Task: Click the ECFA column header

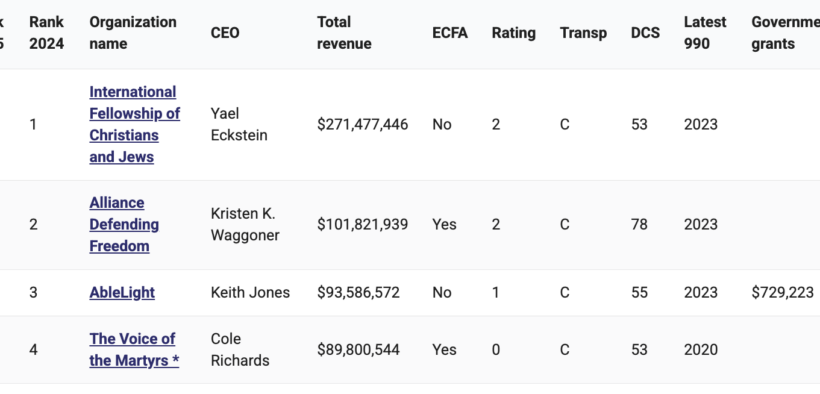Action: click(x=450, y=33)
